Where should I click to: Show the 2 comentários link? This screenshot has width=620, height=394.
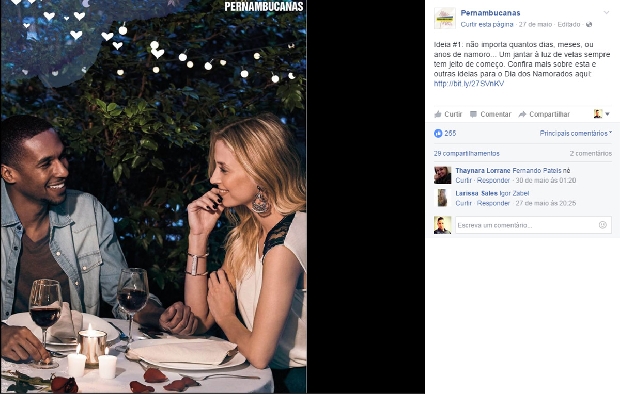point(591,153)
